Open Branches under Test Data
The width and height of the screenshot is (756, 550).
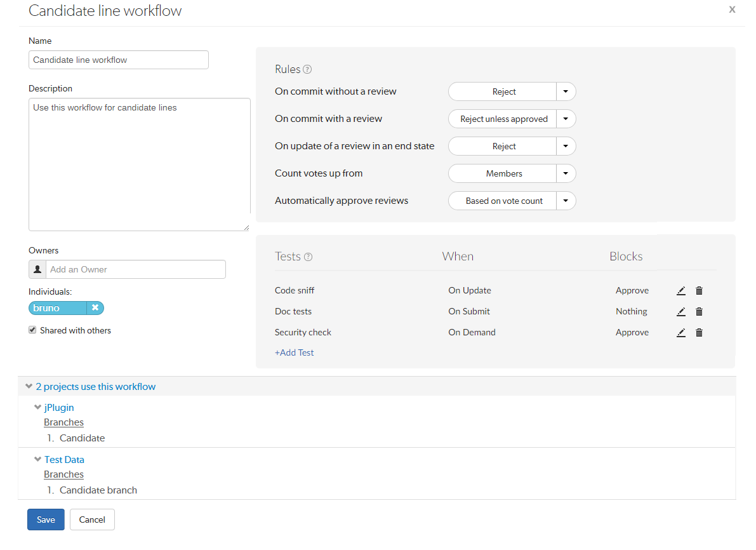point(63,474)
